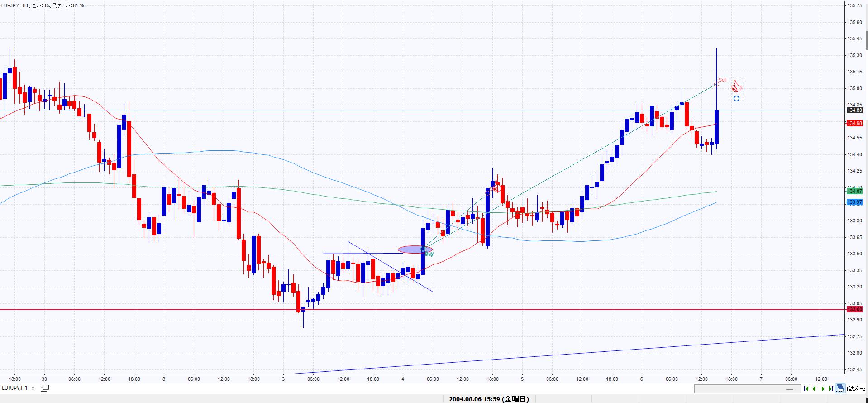Click the 134.80 current price label
Image resolution: width=868 pixels, height=403 pixels.
click(x=854, y=110)
